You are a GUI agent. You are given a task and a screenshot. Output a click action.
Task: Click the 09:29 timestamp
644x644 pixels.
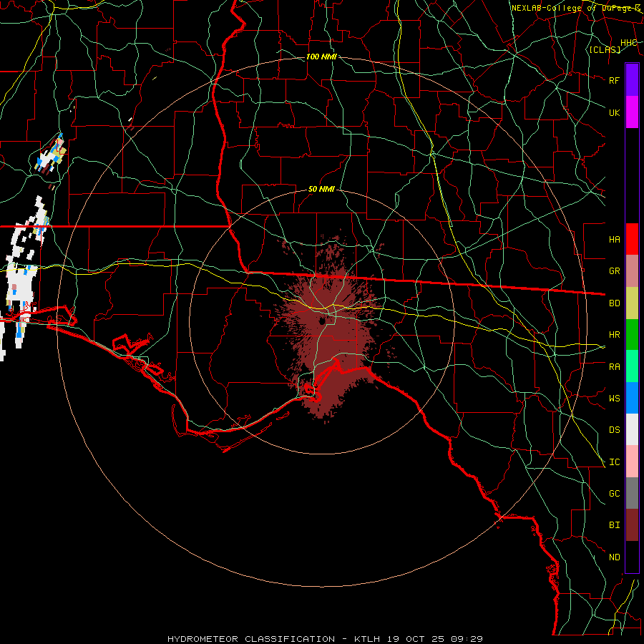pyautogui.click(x=467, y=639)
